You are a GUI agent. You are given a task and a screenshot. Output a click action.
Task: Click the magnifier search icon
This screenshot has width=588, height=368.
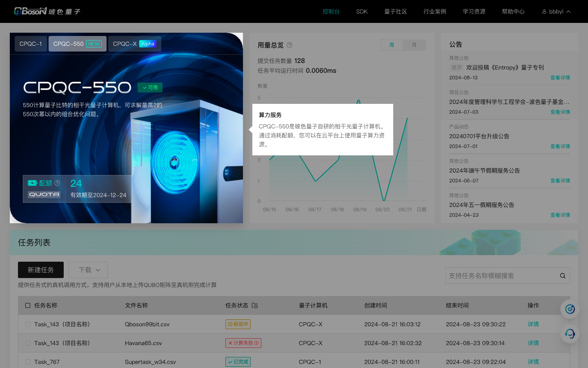[563, 276]
